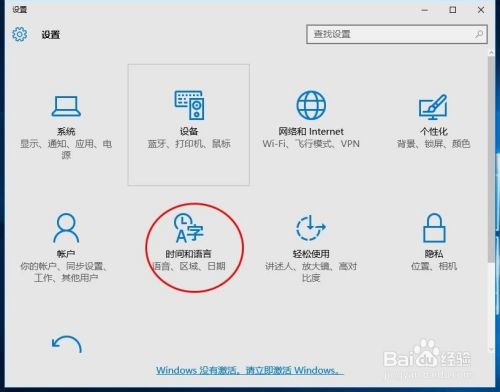Select the 系统 label text

[x=66, y=131]
